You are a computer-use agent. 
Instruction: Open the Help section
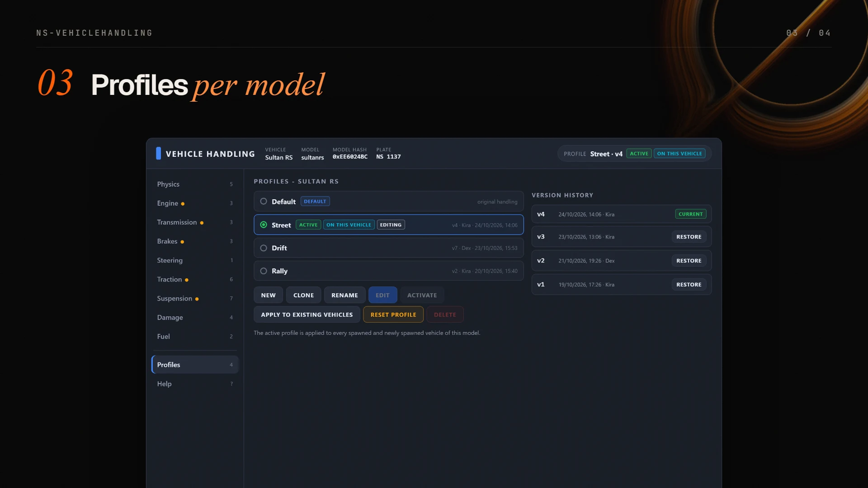195,384
